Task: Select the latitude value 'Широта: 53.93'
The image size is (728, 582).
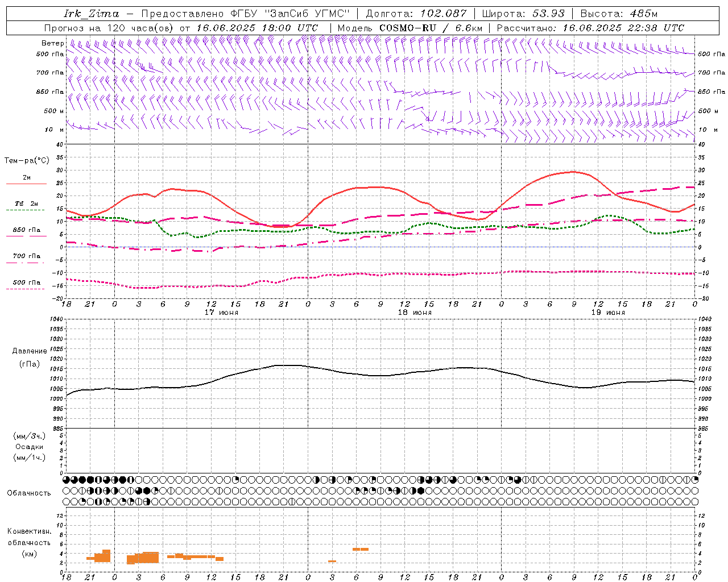Action: click(x=523, y=14)
